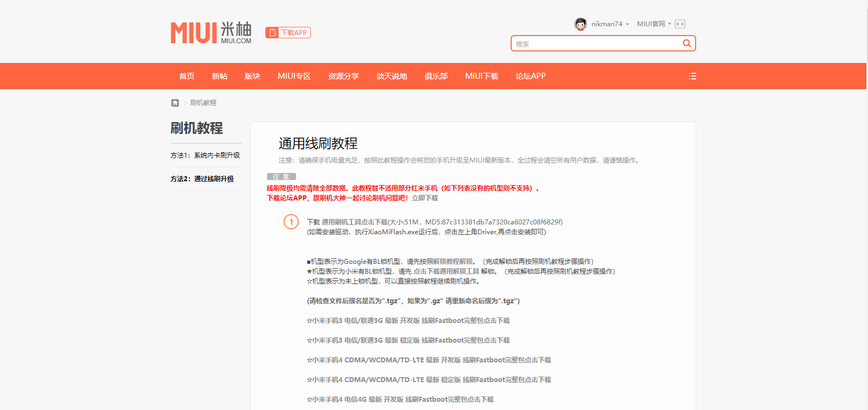Go to 资源分享 in navigation bar
868x410 pixels.
point(343,77)
